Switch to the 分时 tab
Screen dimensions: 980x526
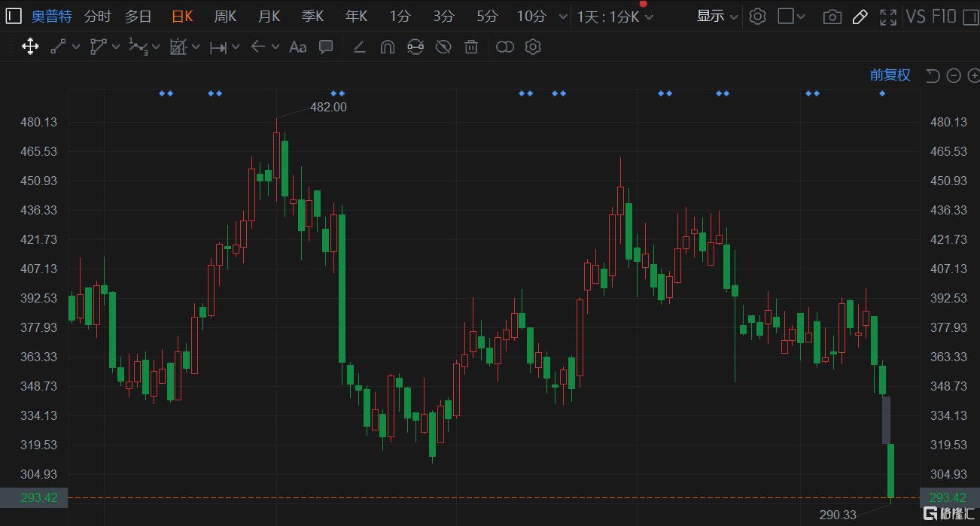click(97, 16)
